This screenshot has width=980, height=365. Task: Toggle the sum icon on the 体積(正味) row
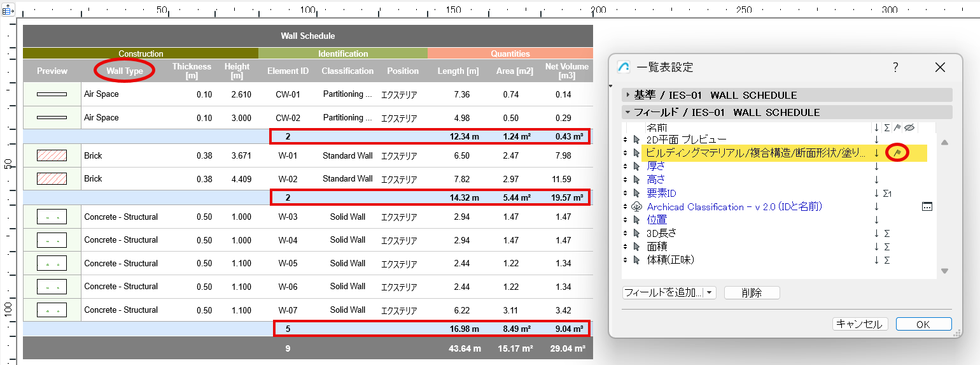coord(887,260)
